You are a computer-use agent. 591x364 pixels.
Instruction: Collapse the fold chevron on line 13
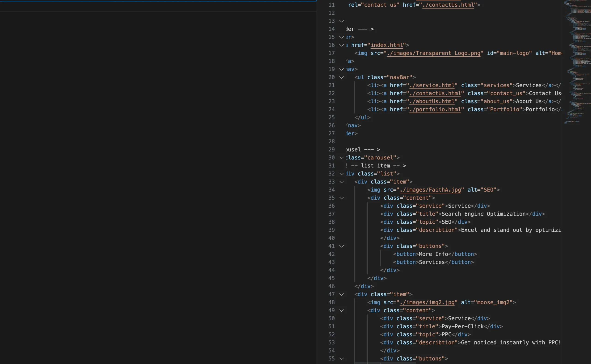coord(341,21)
